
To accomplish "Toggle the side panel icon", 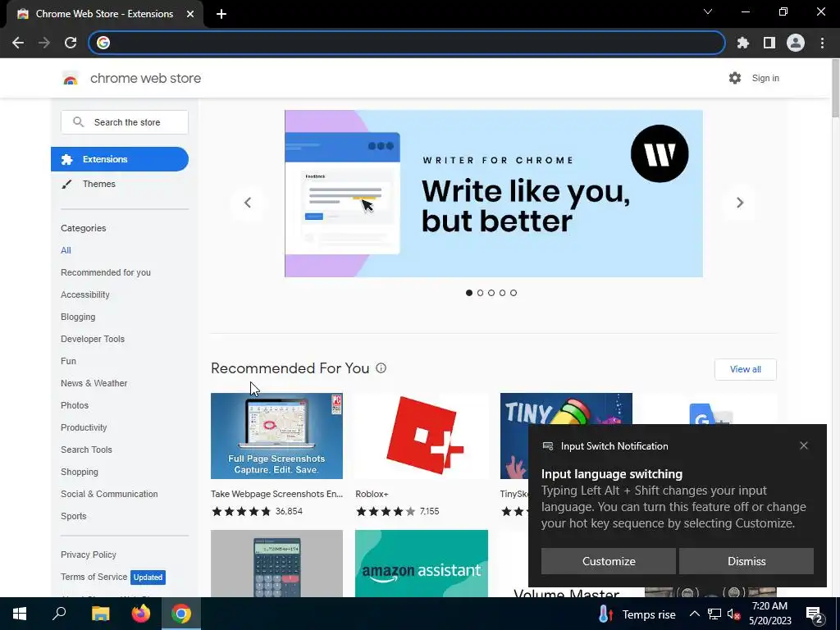I will coord(769,43).
